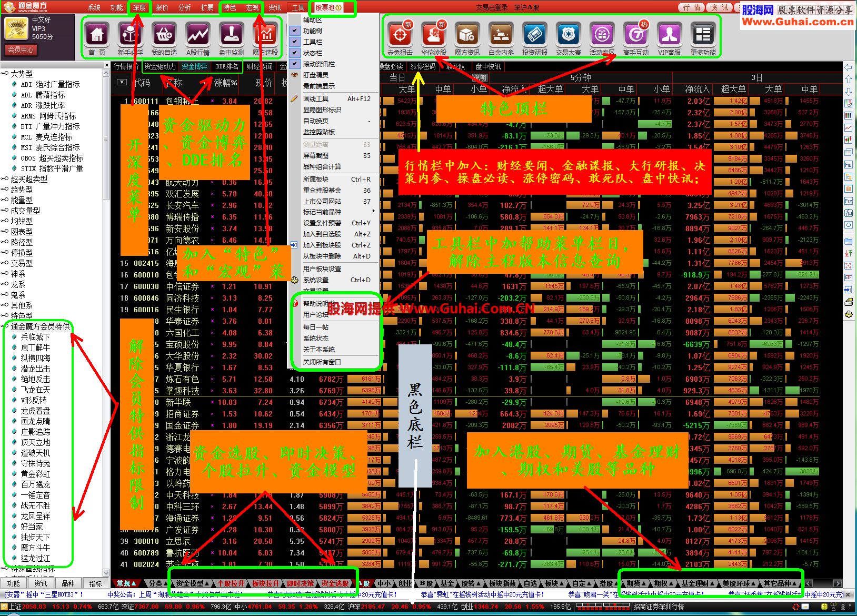Open 我的自选 watchlist basket icon
The height and width of the screenshot is (616, 857).
click(x=164, y=35)
